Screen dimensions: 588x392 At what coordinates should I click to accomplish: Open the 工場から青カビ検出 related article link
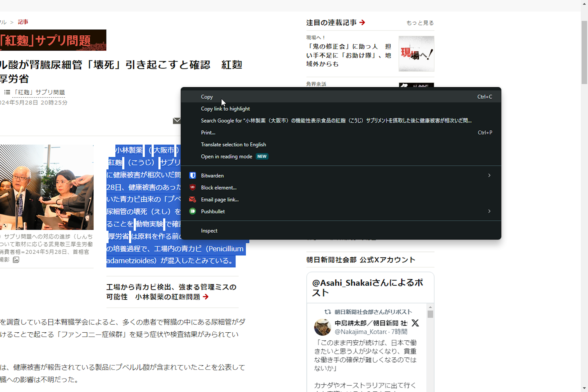(171, 292)
